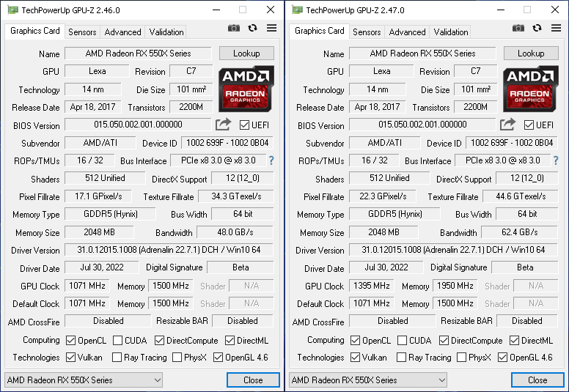The height and width of the screenshot is (392, 569).
Task: Click the AMD Radeon logo in GPU-Z 2.47.0
Action: [531, 89]
